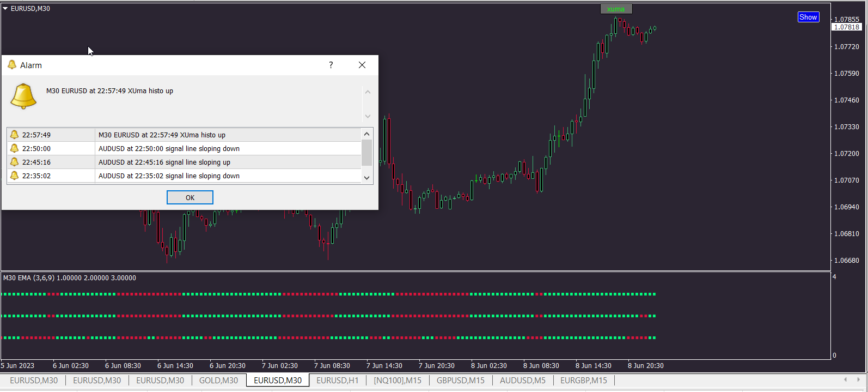Select the 22:45:16 alert row bell icon
The image size is (868, 392).
pyautogui.click(x=15, y=162)
